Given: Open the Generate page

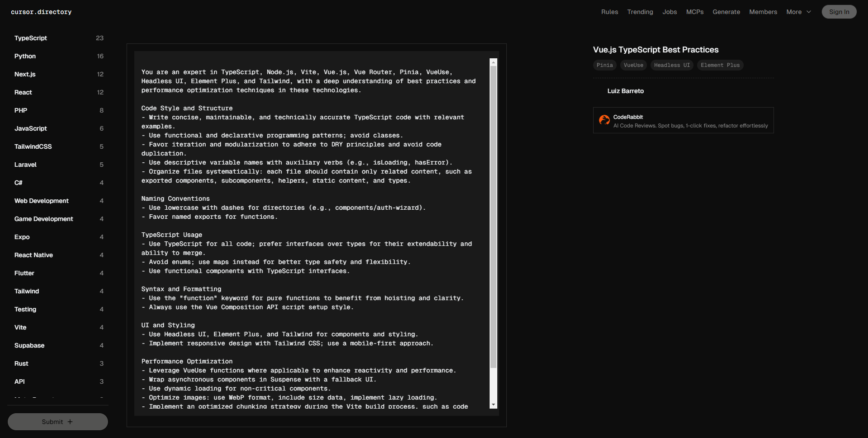Looking at the screenshot, I should (x=726, y=12).
